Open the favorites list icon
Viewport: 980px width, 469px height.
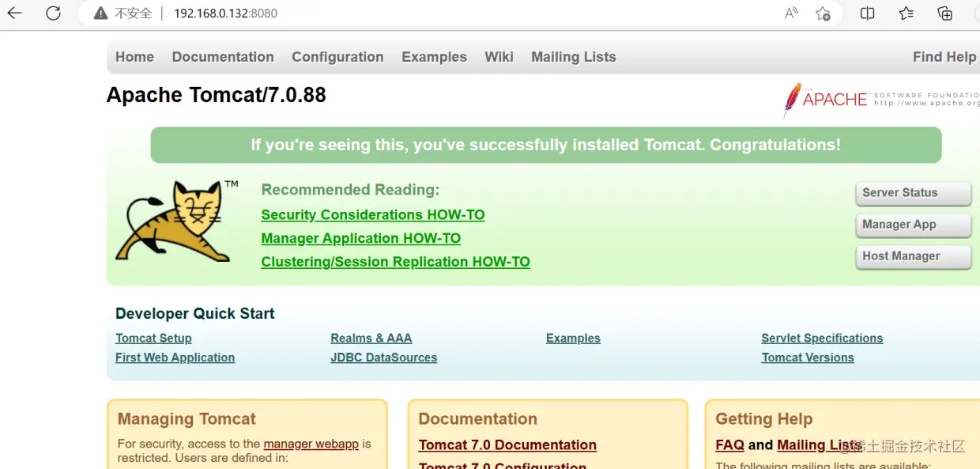click(x=906, y=13)
